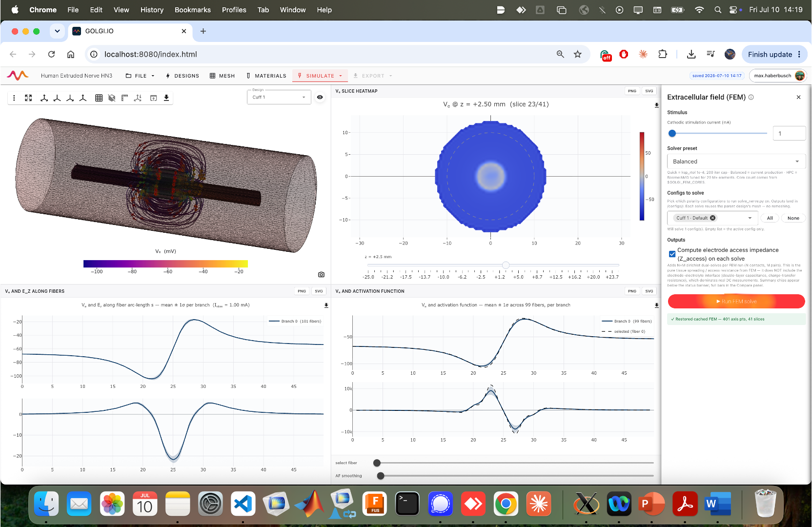Close the Extracellular field panel

(798, 97)
